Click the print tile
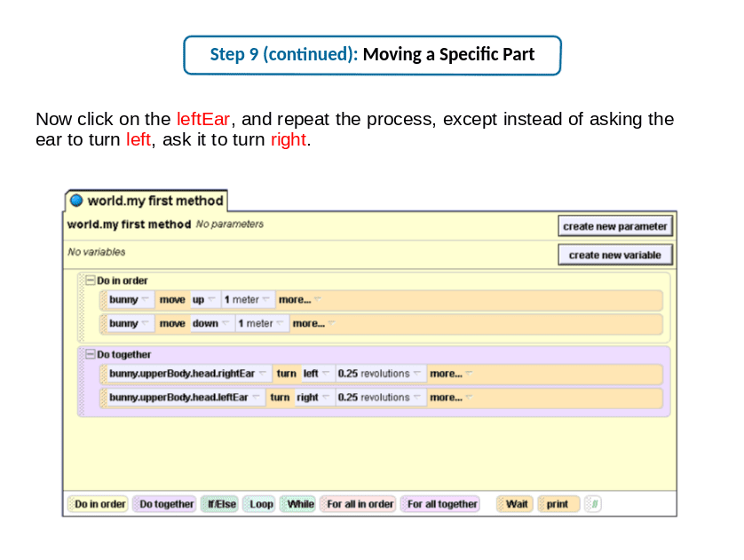The height and width of the screenshot is (560, 744). click(x=558, y=504)
